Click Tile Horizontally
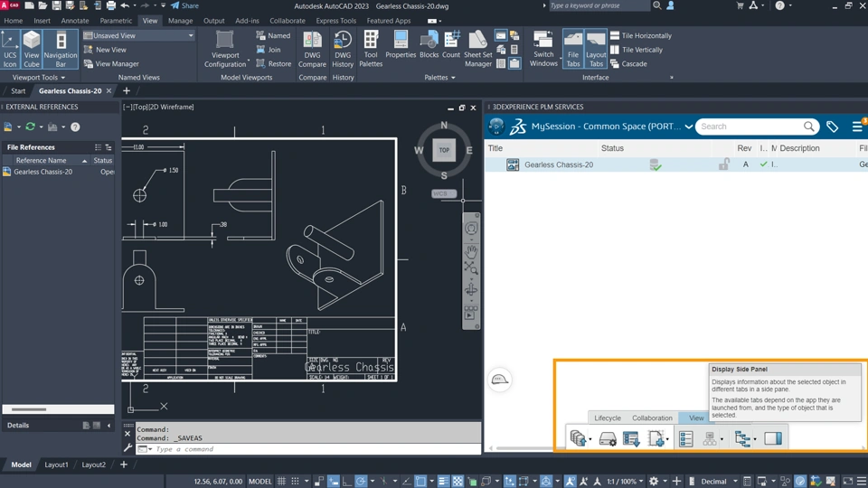 [x=640, y=35]
